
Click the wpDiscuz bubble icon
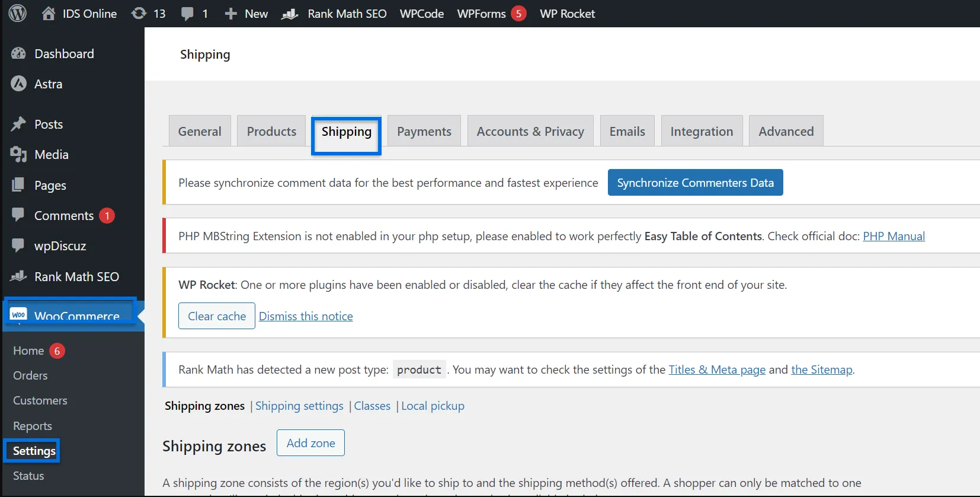point(18,245)
